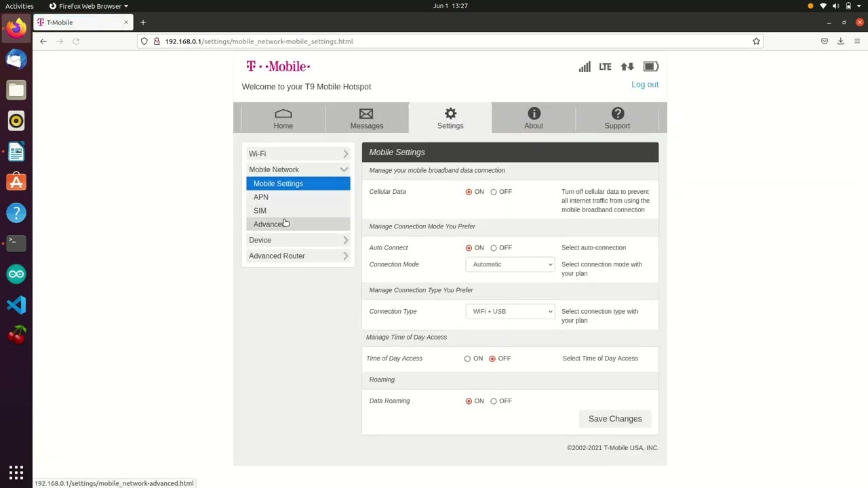Launch Thunderbird from the dock
The width and height of the screenshot is (868, 488).
(16, 60)
